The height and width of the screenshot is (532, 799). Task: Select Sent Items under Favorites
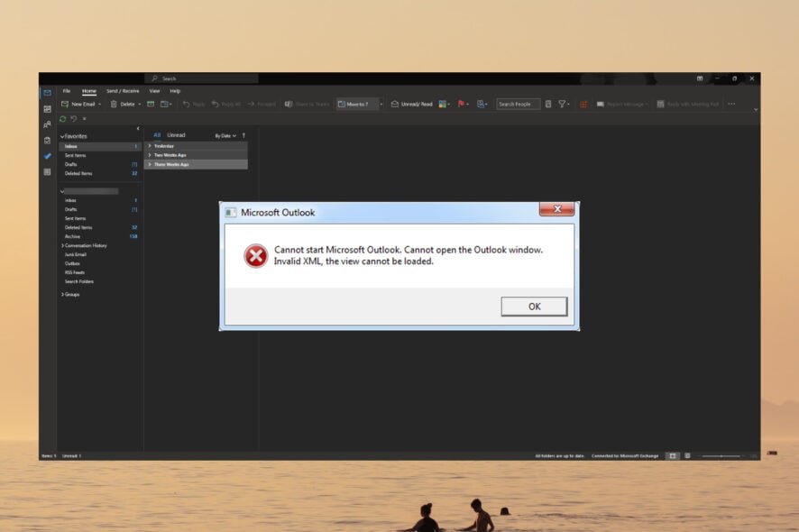100,155
